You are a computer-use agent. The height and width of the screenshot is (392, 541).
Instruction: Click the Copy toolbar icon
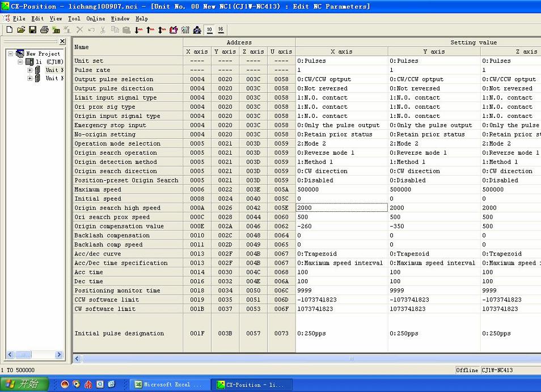click(115, 30)
